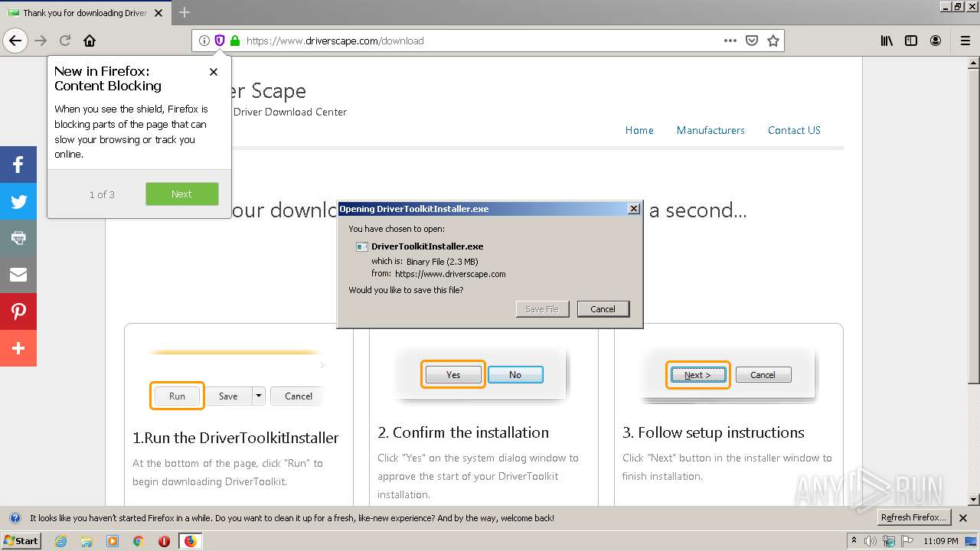Open a new browser tab
Screen dimensions: 980x551
[185, 12]
